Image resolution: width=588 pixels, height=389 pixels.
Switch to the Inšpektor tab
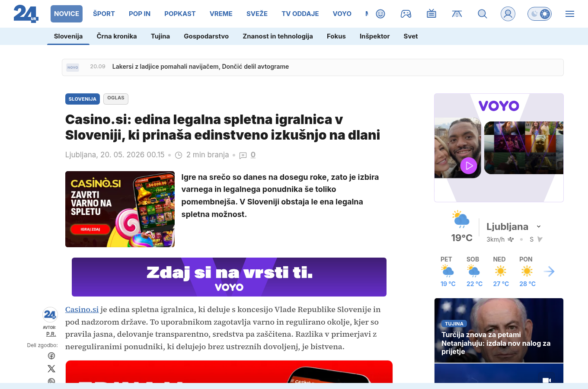coord(375,36)
